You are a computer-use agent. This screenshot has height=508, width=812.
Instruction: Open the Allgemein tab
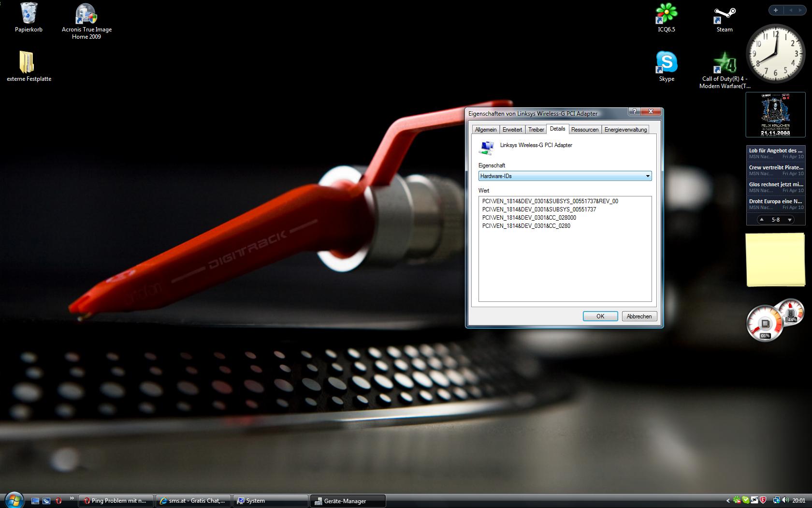485,130
